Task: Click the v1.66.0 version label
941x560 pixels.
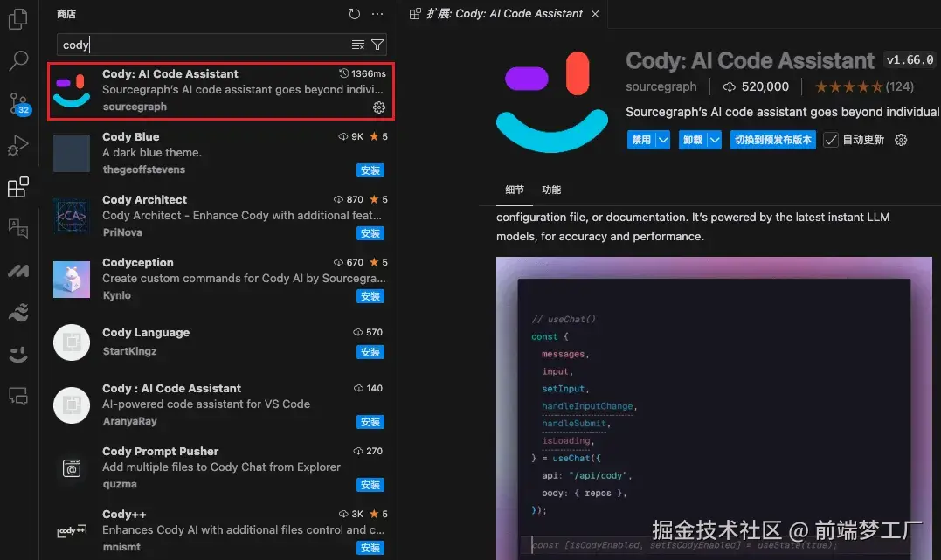Action: point(910,60)
